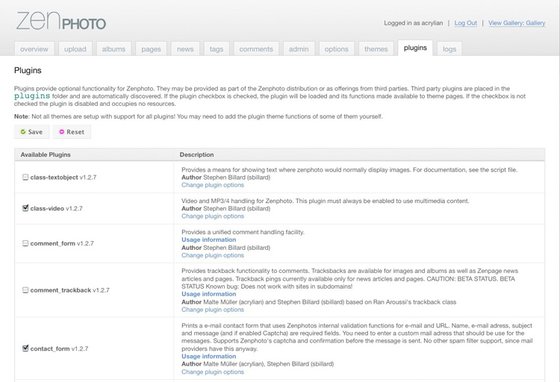Enable the comment_form plugin checkbox
The width and height of the screenshot is (560, 382).
[x=25, y=243]
